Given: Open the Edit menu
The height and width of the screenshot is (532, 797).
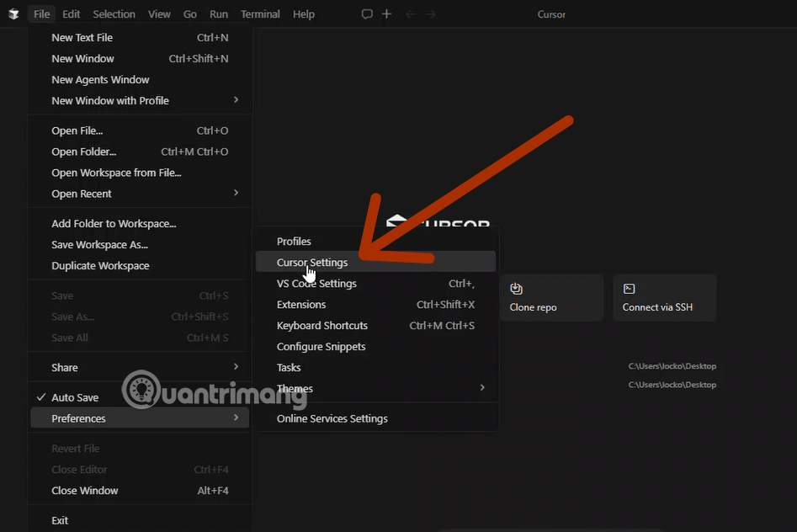Looking at the screenshot, I should click(x=71, y=13).
